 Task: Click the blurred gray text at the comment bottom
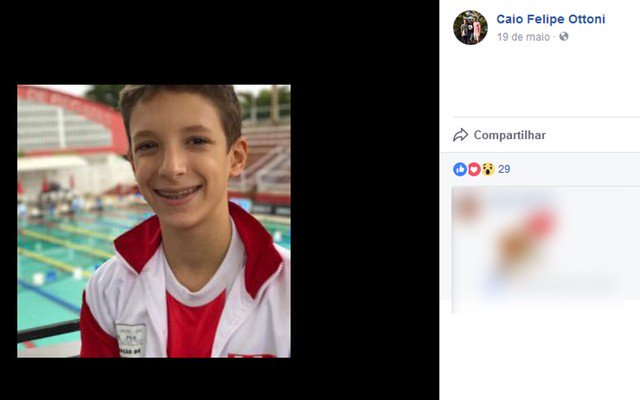coord(582,284)
